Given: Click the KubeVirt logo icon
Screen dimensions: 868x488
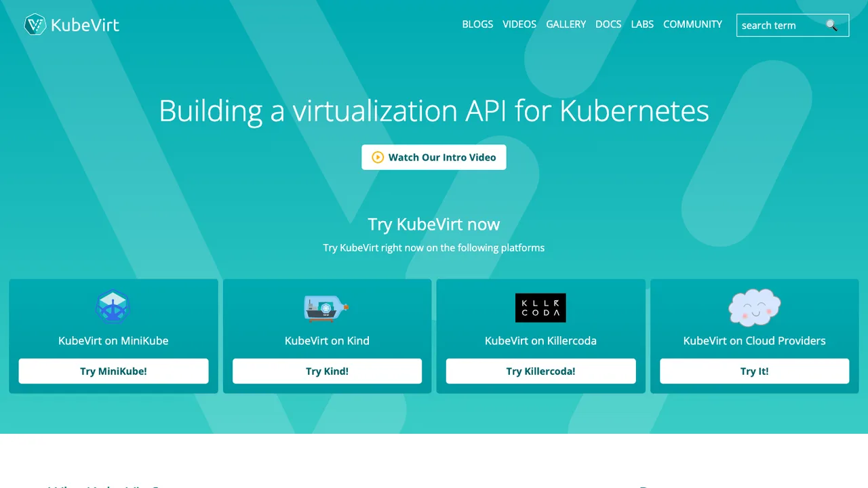Looking at the screenshot, I should pyautogui.click(x=35, y=24).
